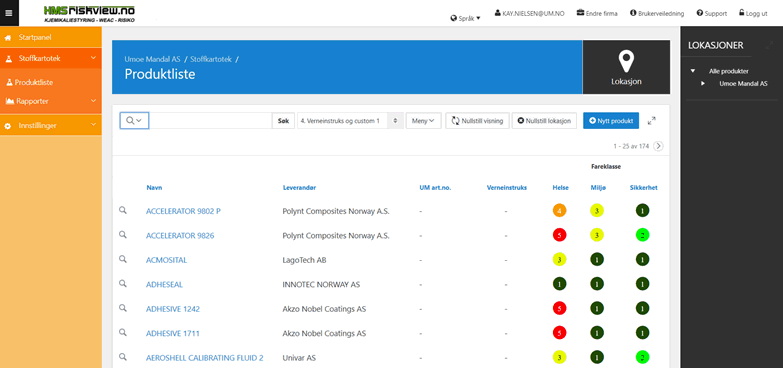
Task: Click Logg ut
Action: coord(753,13)
